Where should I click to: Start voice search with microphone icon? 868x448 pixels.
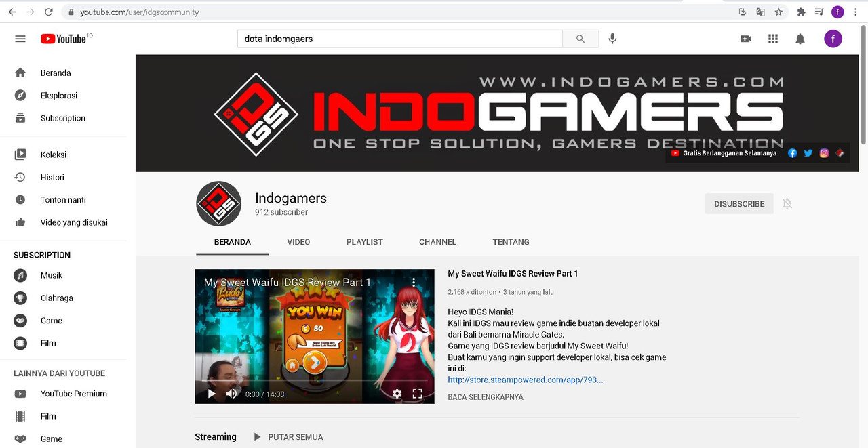612,39
